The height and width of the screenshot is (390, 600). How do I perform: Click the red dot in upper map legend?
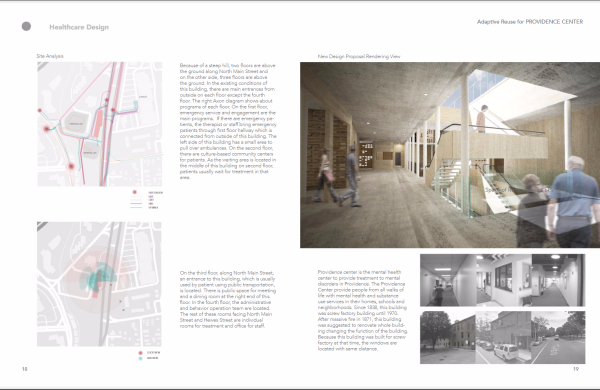[134, 192]
